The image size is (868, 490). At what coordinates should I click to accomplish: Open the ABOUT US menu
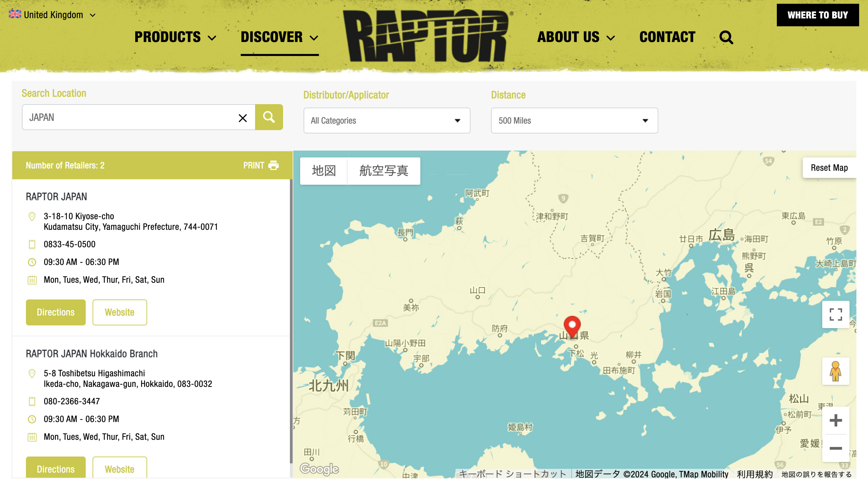(576, 37)
